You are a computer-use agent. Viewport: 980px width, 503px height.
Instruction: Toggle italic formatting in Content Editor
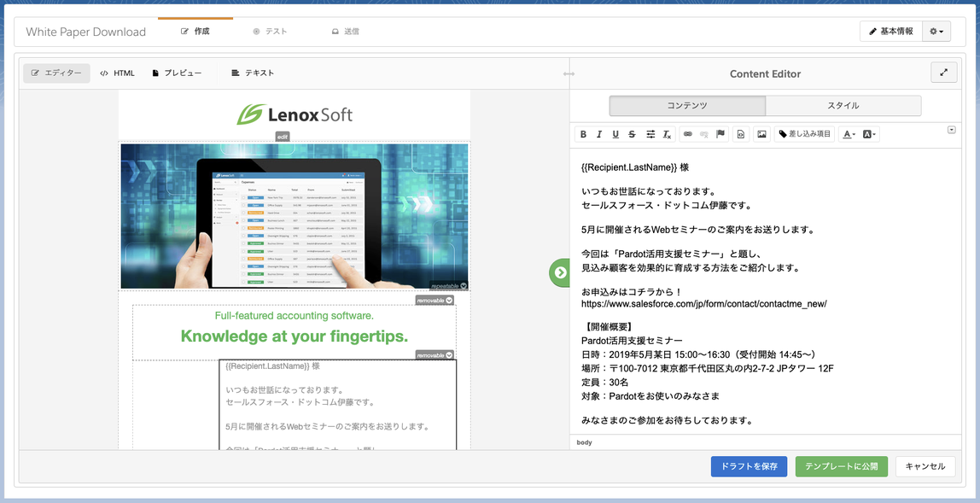[x=599, y=134]
